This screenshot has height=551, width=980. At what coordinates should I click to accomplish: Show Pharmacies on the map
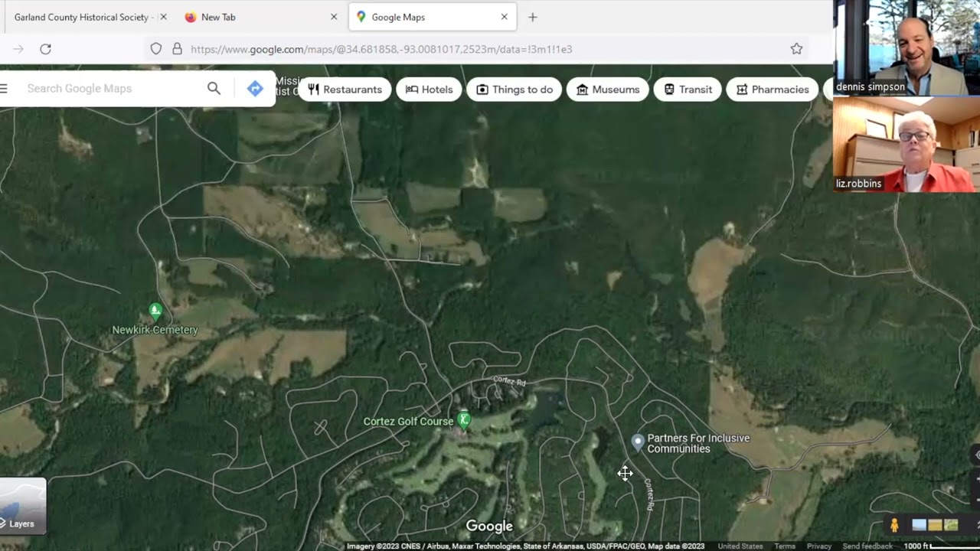pos(772,90)
